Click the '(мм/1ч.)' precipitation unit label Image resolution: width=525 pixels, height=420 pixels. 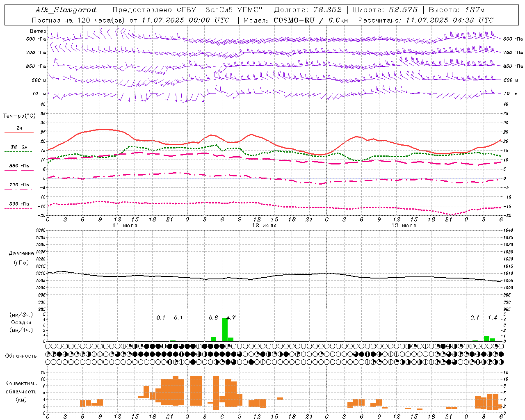pyautogui.click(x=21, y=330)
